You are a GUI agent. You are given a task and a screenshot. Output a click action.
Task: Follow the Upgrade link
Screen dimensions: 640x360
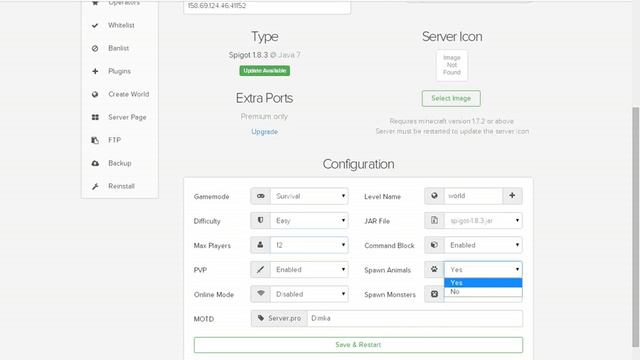click(264, 131)
